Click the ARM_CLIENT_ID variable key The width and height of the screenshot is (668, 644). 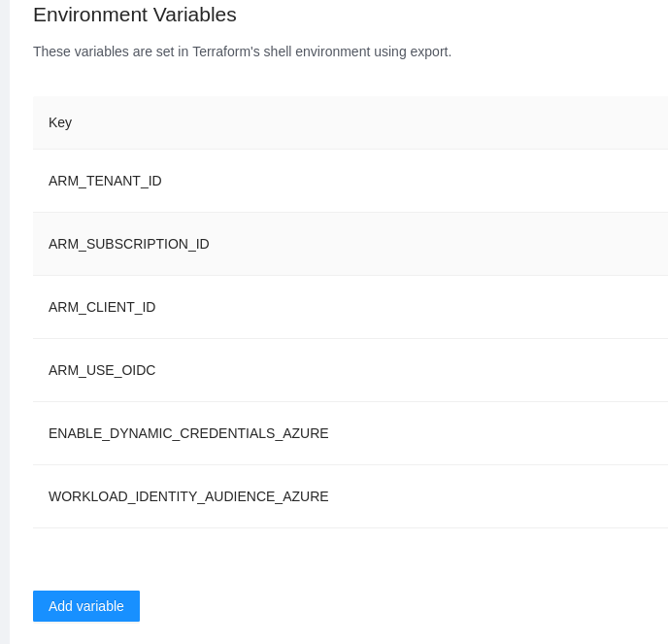tap(102, 307)
